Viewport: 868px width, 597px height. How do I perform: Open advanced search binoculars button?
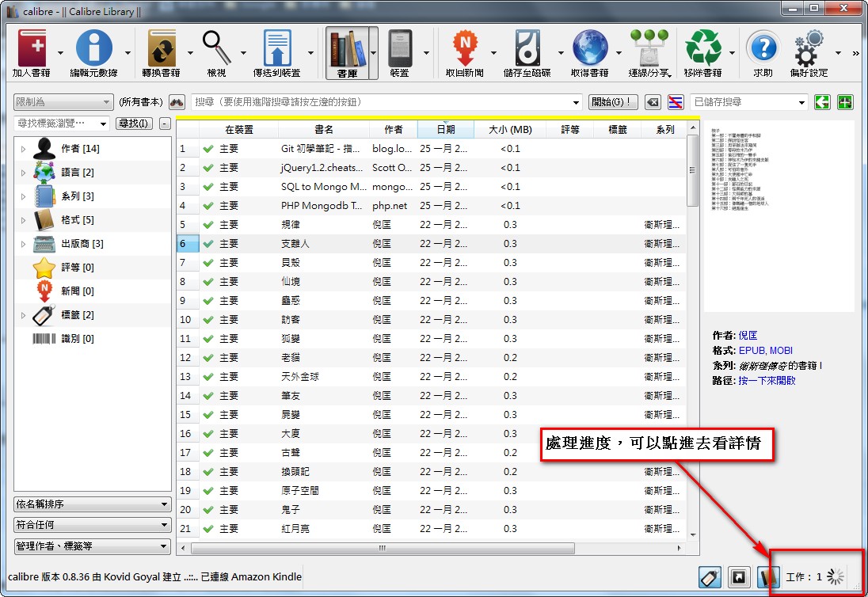click(x=177, y=102)
